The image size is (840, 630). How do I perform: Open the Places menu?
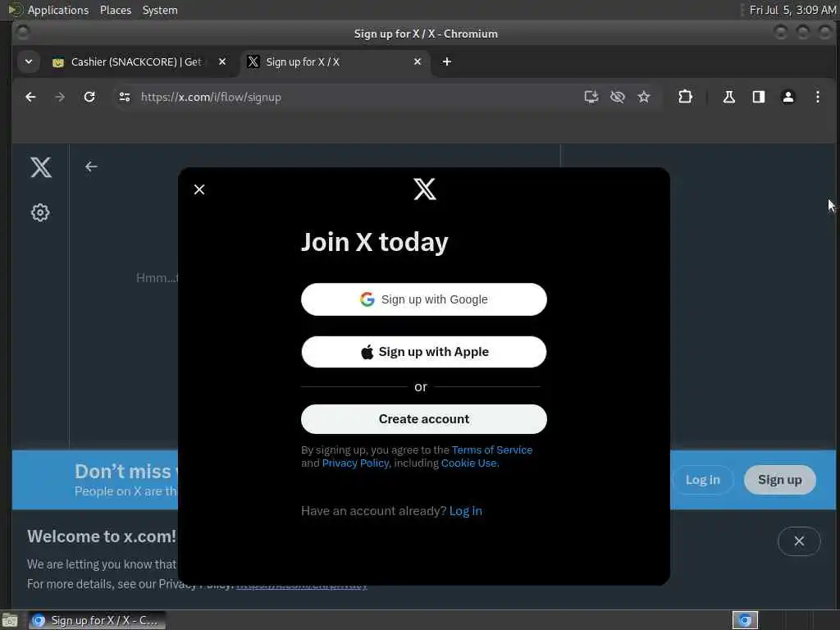116,10
